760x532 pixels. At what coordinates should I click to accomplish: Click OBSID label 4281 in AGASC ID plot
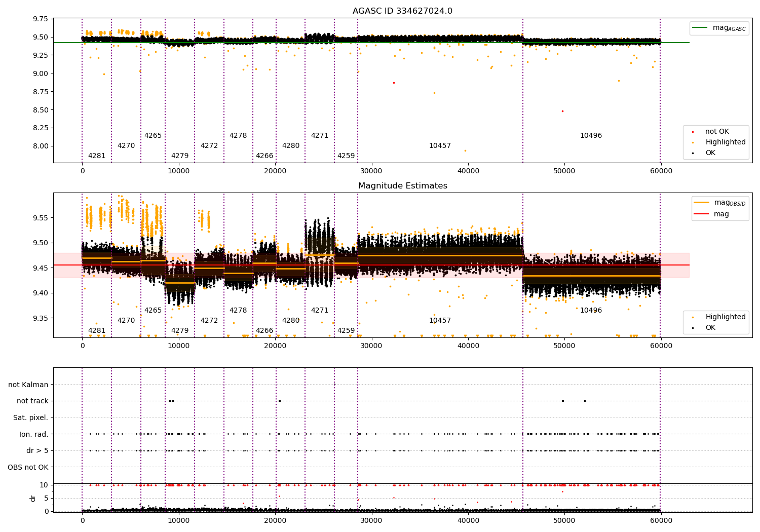[x=97, y=156]
